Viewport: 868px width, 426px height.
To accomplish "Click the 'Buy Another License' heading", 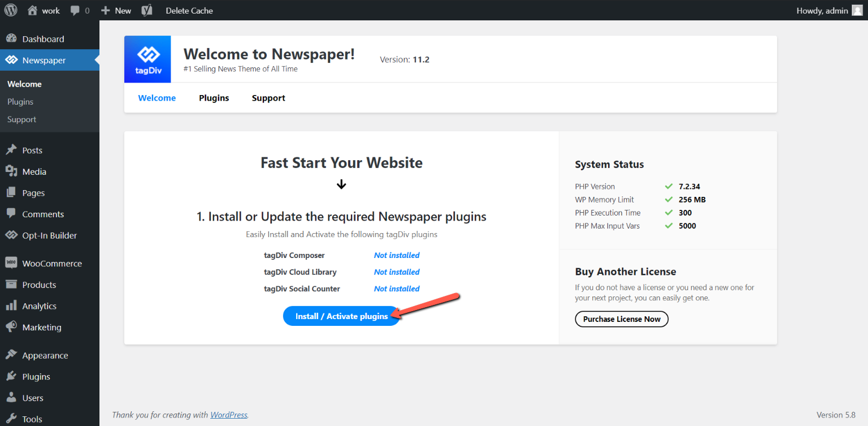I will (626, 272).
